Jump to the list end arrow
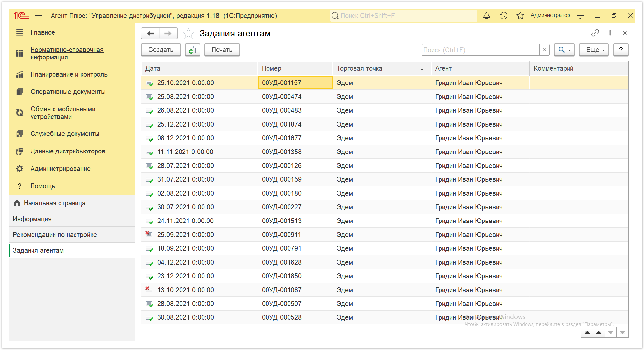This screenshot has width=644, height=350. coord(622,333)
